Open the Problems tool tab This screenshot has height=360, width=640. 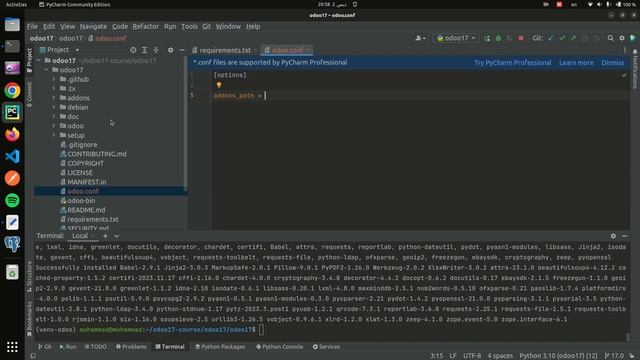click(x=131, y=347)
